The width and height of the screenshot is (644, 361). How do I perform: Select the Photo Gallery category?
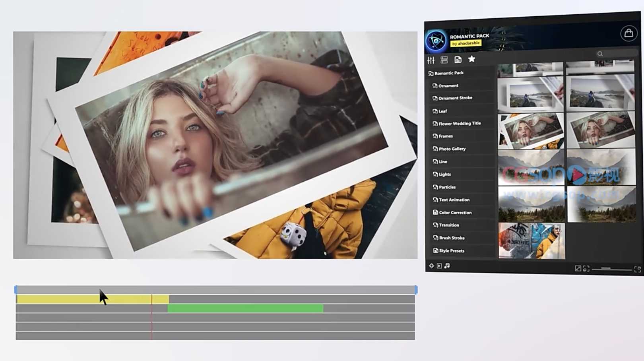click(452, 149)
